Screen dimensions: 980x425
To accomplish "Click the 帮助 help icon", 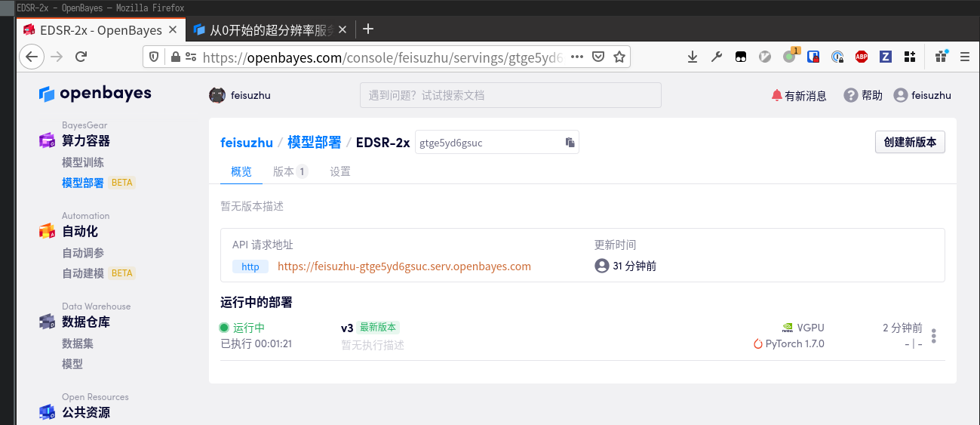I will coord(851,95).
